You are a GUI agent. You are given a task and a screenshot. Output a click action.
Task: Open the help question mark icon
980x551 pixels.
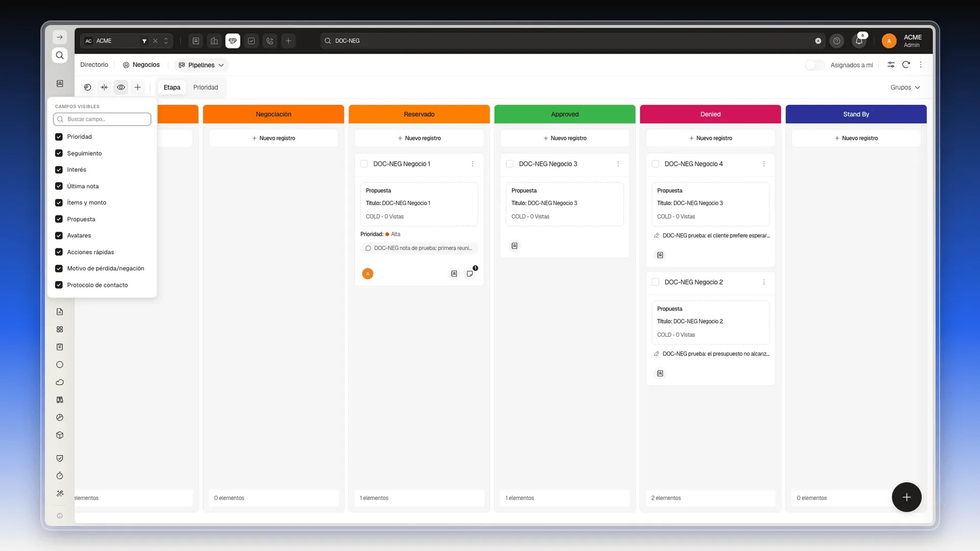[837, 41]
